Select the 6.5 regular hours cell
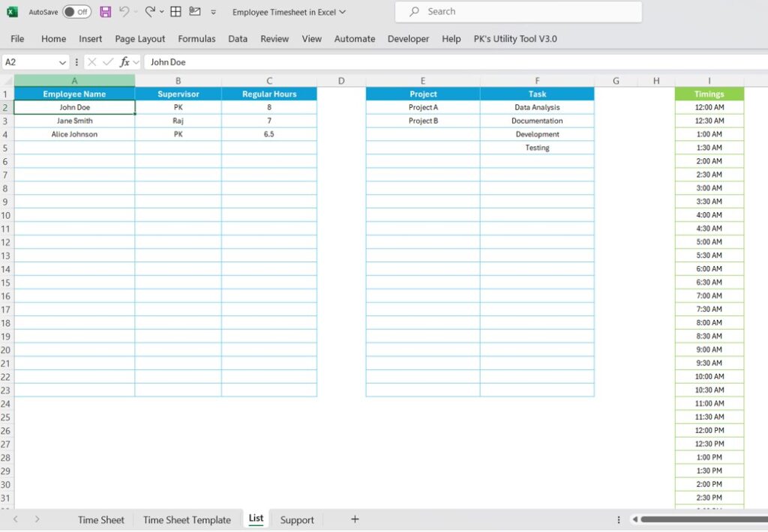This screenshot has width=768, height=532. pyautogui.click(x=269, y=134)
